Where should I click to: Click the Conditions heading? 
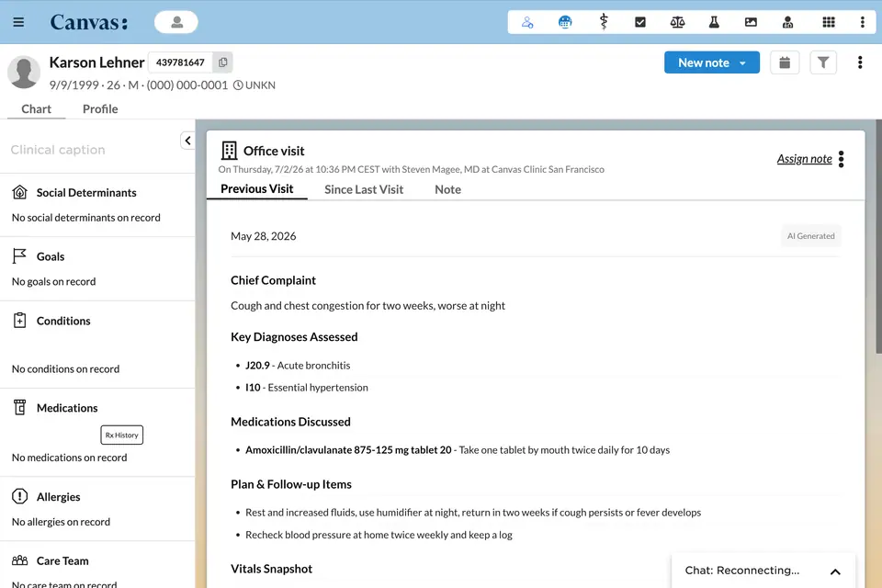[x=63, y=321]
